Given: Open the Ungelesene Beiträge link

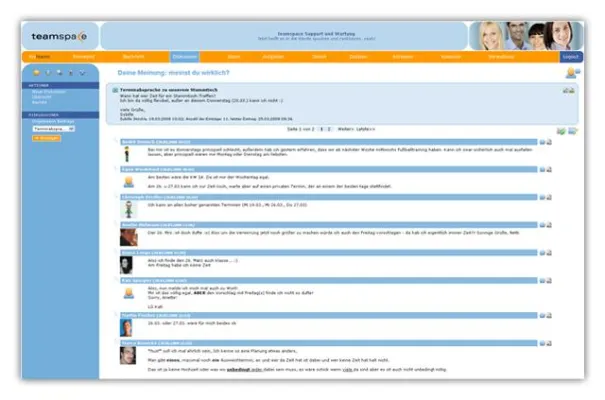Looking at the screenshot, I should point(53,121).
